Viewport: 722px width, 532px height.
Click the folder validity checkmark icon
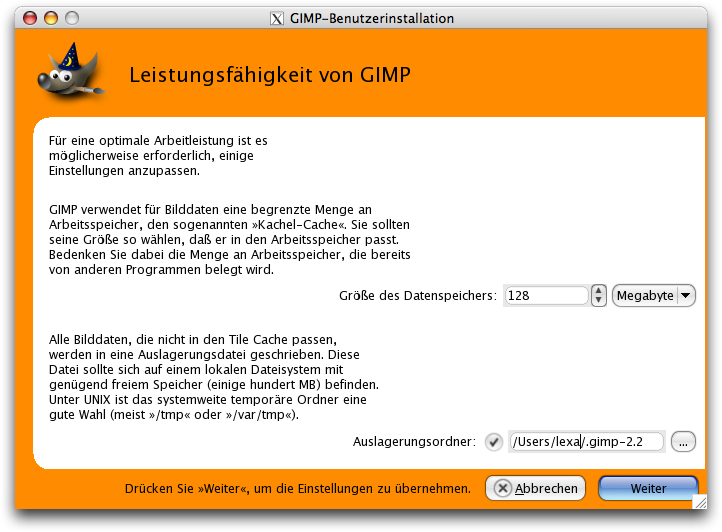[494, 442]
